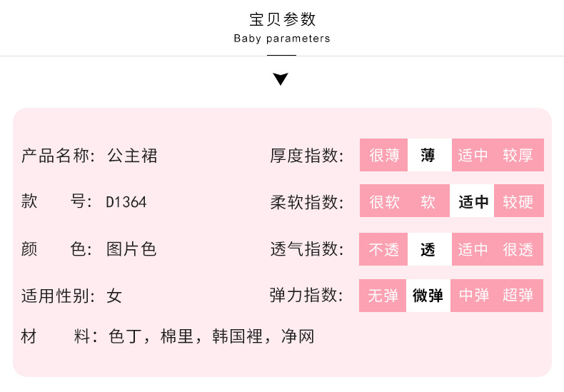Select 很薄 in the thickness index row
This screenshot has height=392, width=564.
click(x=384, y=155)
